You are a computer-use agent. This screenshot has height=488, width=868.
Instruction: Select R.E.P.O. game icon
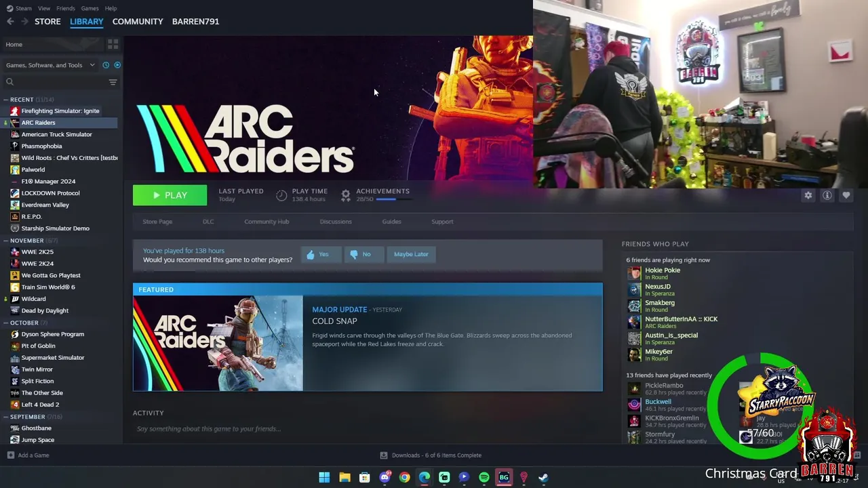pyautogui.click(x=15, y=217)
